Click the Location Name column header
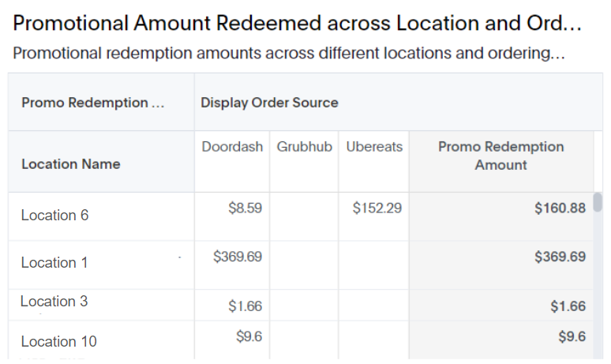This screenshot has width=611, height=364. point(70,164)
